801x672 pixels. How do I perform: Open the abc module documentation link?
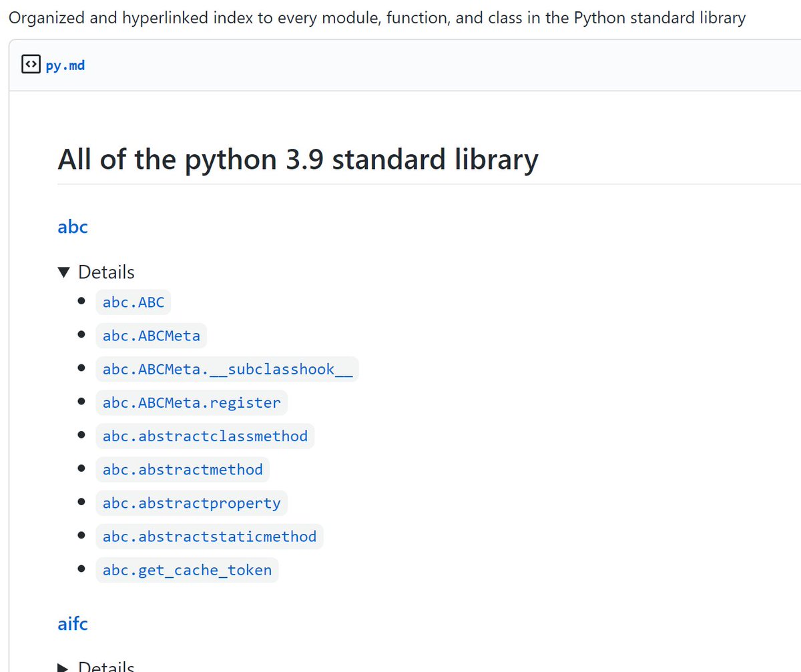(72, 227)
